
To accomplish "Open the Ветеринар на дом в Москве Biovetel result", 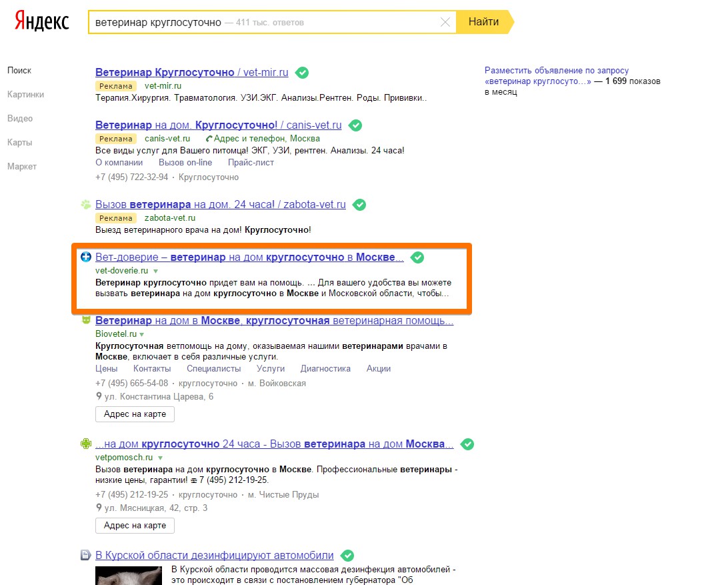I will [x=275, y=321].
